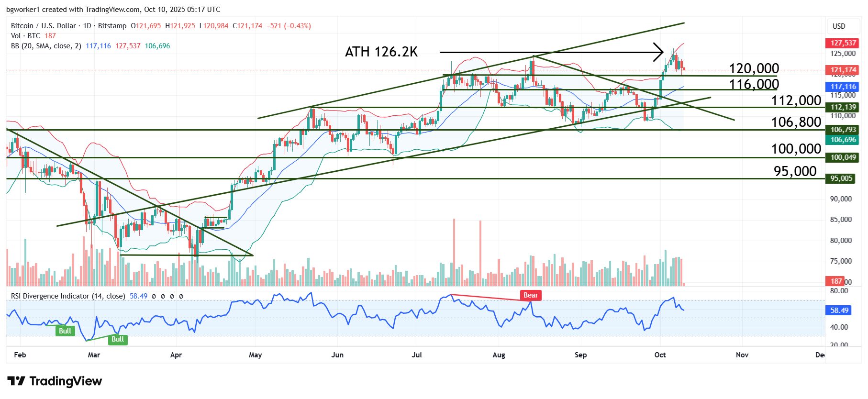Expand the BB (20, SMA, close, 2) legend
This screenshot has width=868, height=399.
(46, 46)
